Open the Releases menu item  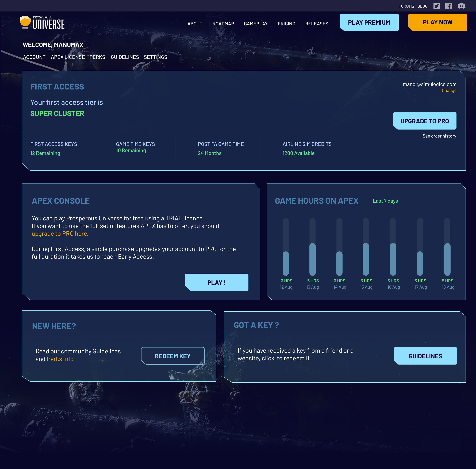coord(317,24)
